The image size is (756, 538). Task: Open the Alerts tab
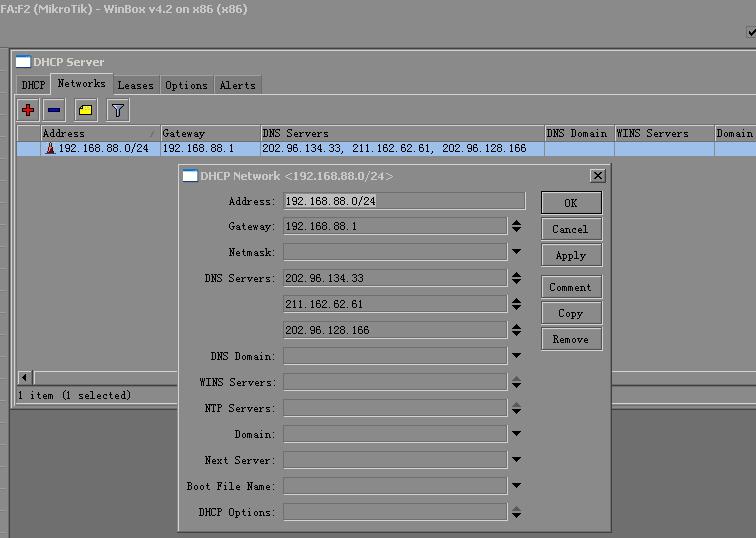pos(238,85)
